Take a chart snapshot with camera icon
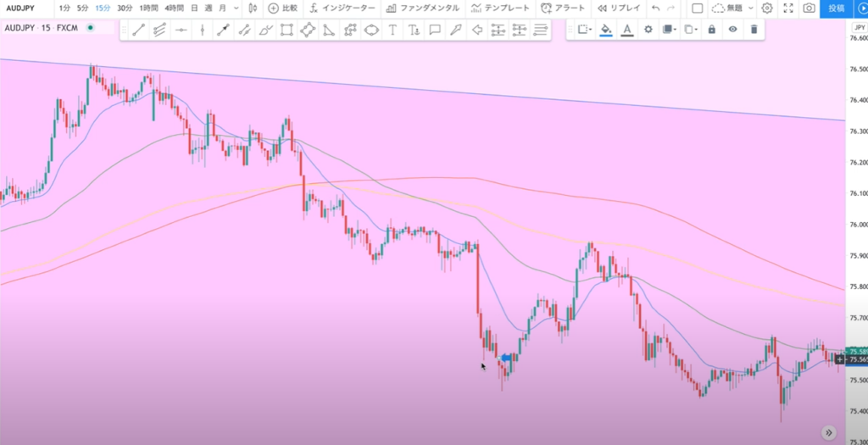This screenshot has height=445, width=868. pyautogui.click(x=810, y=8)
